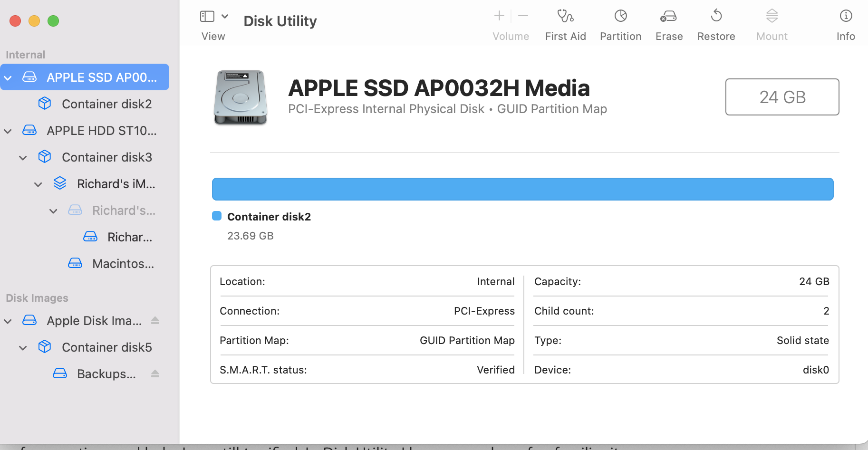Eject the Apple Disk Image
The image size is (868, 450).
click(155, 321)
